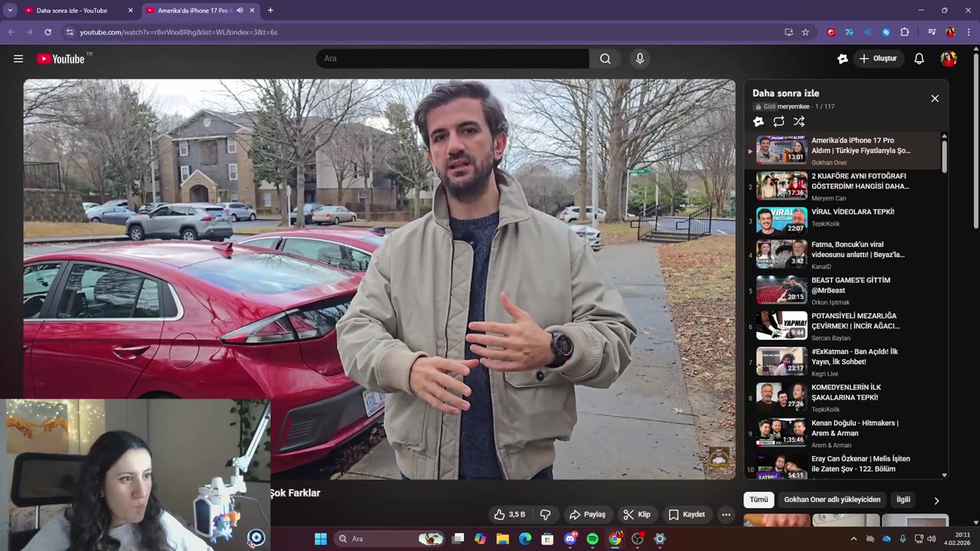Viewport: 980px width, 551px height.
Task: Open Chrome three-dot menu
Action: tap(969, 32)
